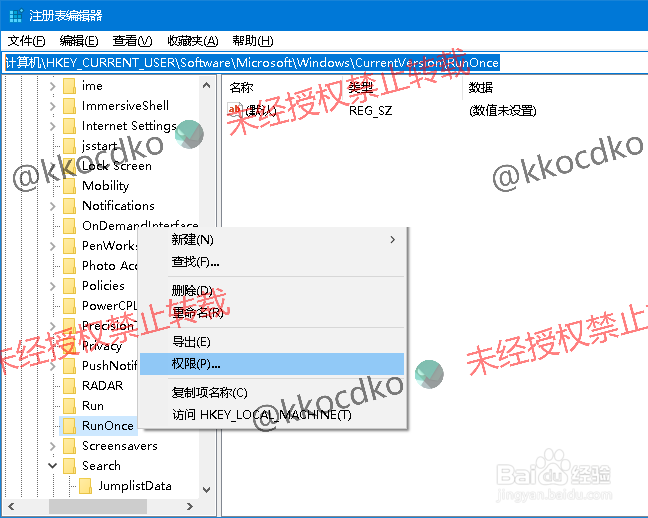Click the tree scroll down arrow
648x518 pixels.
tap(207, 490)
